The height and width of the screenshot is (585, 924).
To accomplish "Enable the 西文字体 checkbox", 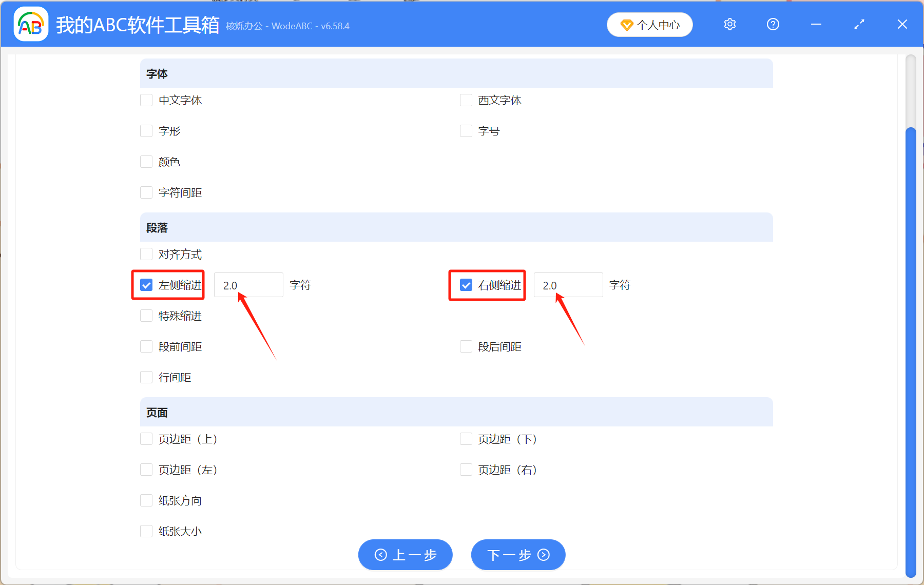I will (x=466, y=100).
